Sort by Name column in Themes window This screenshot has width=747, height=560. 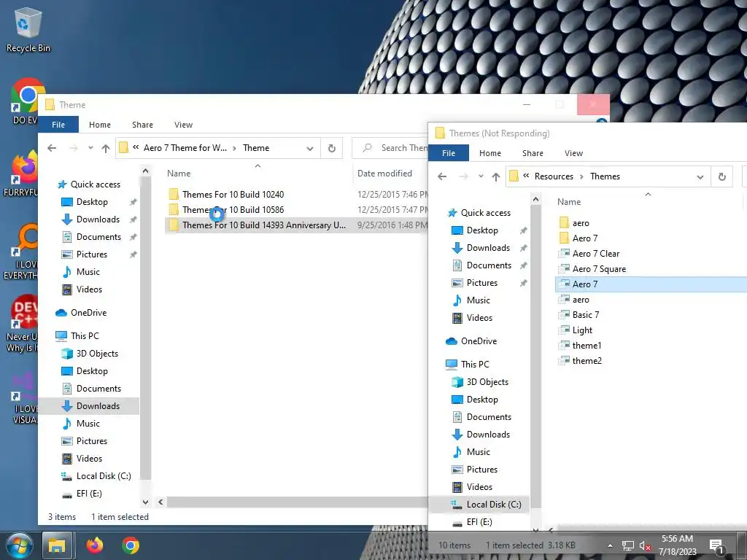569,202
